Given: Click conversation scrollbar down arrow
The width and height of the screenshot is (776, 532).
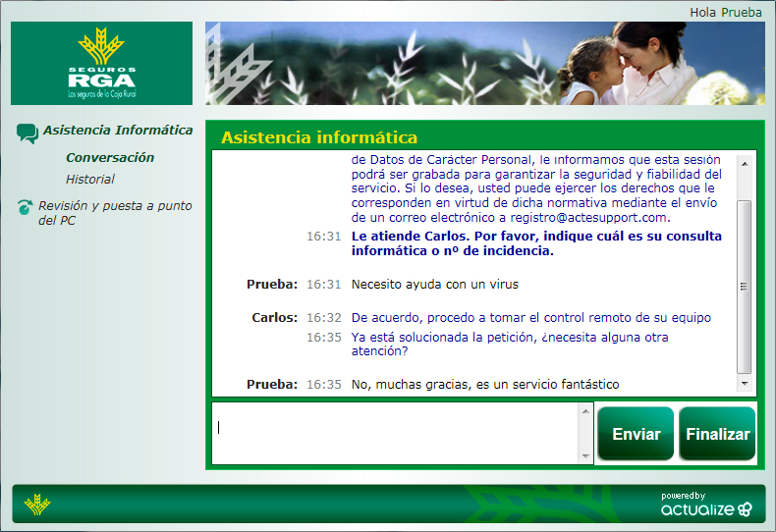Looking at the screenshot, I should click(x=745, y=383).
